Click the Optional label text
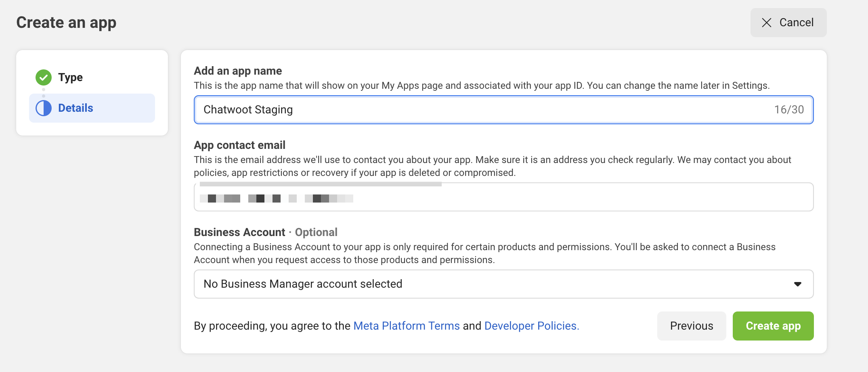 coord(316,232)
